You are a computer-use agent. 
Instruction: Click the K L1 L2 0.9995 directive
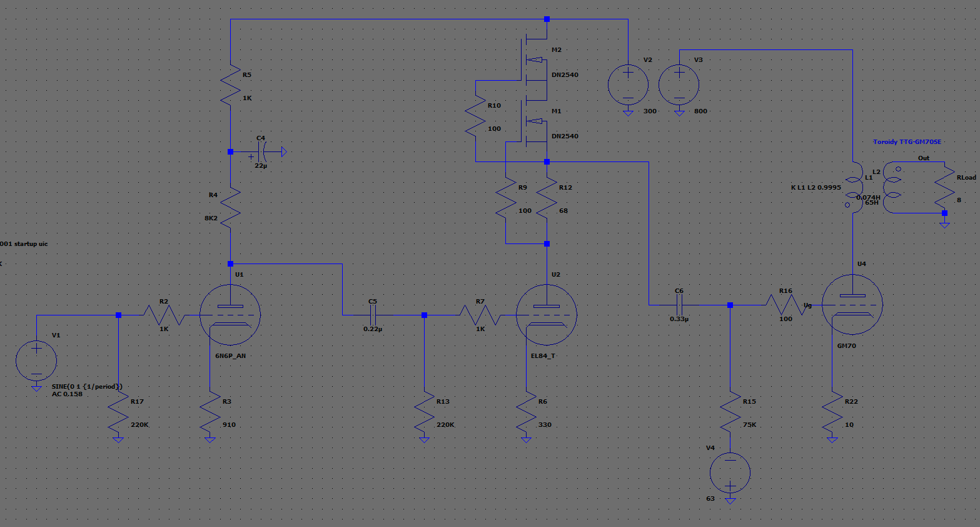point(816,187)
